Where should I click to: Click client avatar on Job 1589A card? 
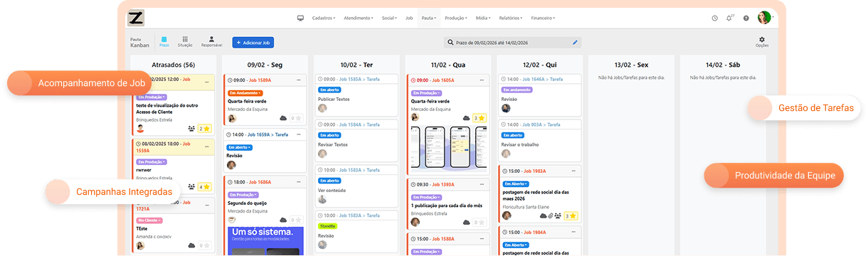[x=232, y=118]
